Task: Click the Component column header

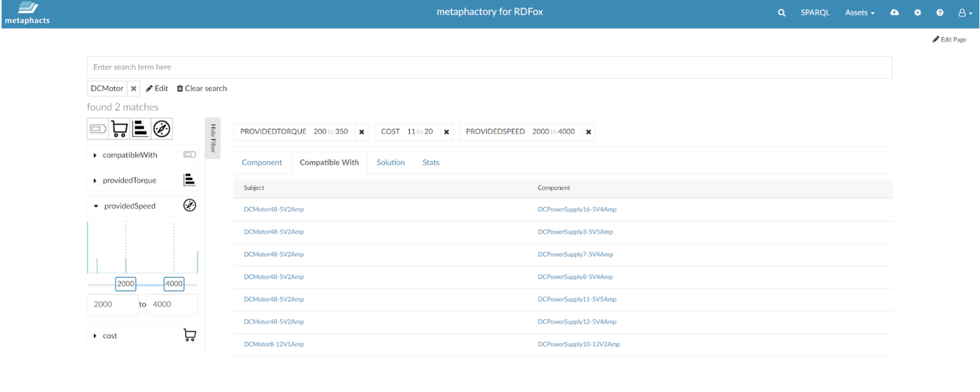Action: coord(554,188)
